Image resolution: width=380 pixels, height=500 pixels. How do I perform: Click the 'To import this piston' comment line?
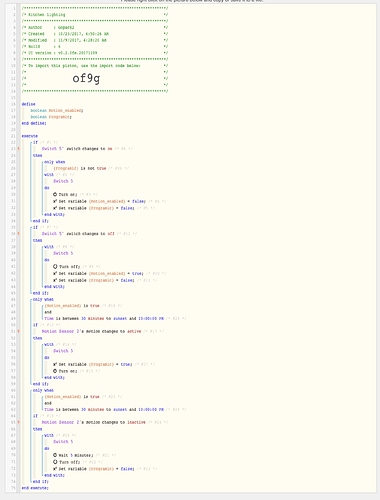(x=95, y=66)
